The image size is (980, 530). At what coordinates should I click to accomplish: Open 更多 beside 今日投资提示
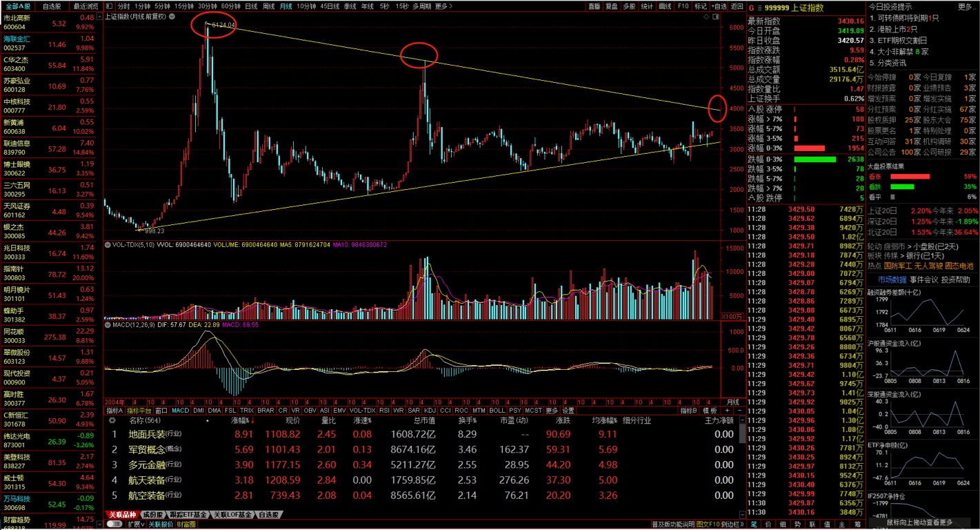pyautogui.click(x=966, y=6)
